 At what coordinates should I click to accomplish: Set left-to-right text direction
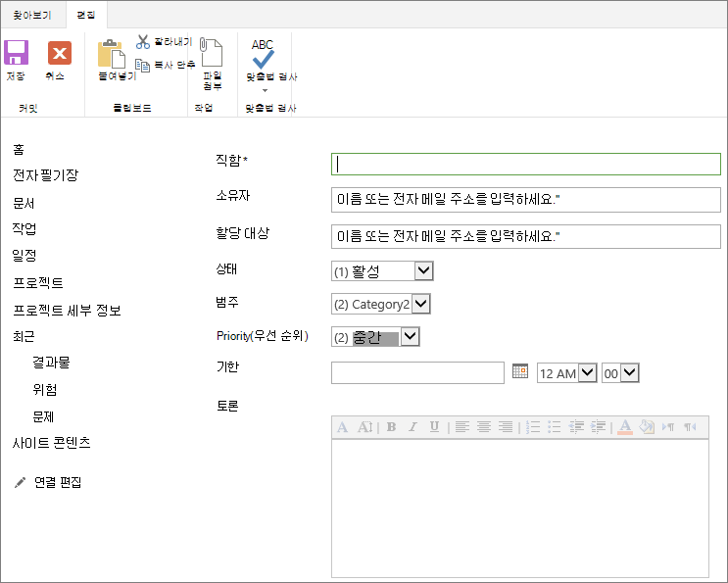668,427
